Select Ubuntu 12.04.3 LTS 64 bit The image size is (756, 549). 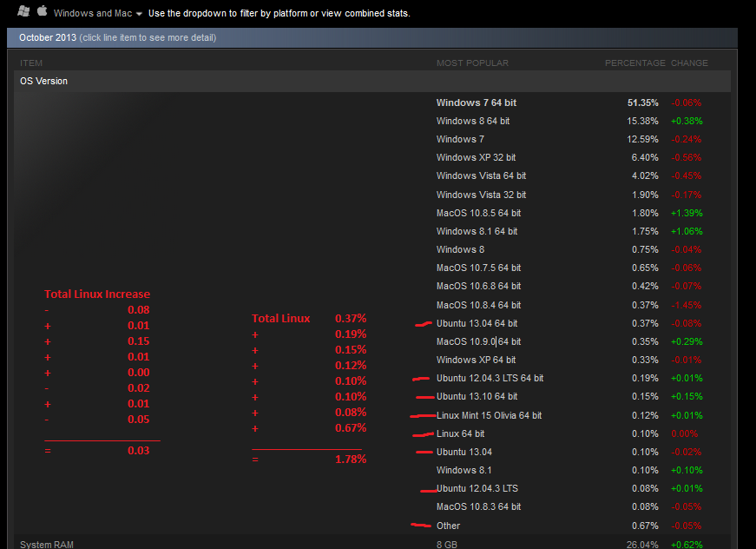490,379
